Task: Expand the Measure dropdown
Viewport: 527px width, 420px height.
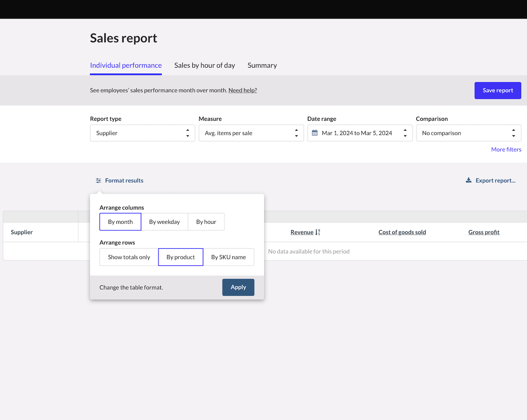Action: point(251,133)
